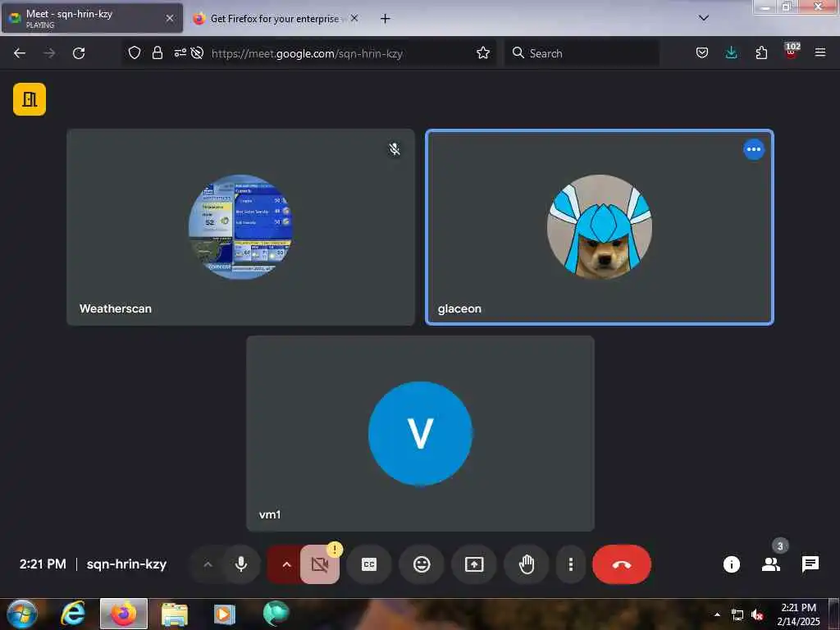Screen dimensions: 840x630
Task: Click the Firefox taskbar button
Action: 124,614
